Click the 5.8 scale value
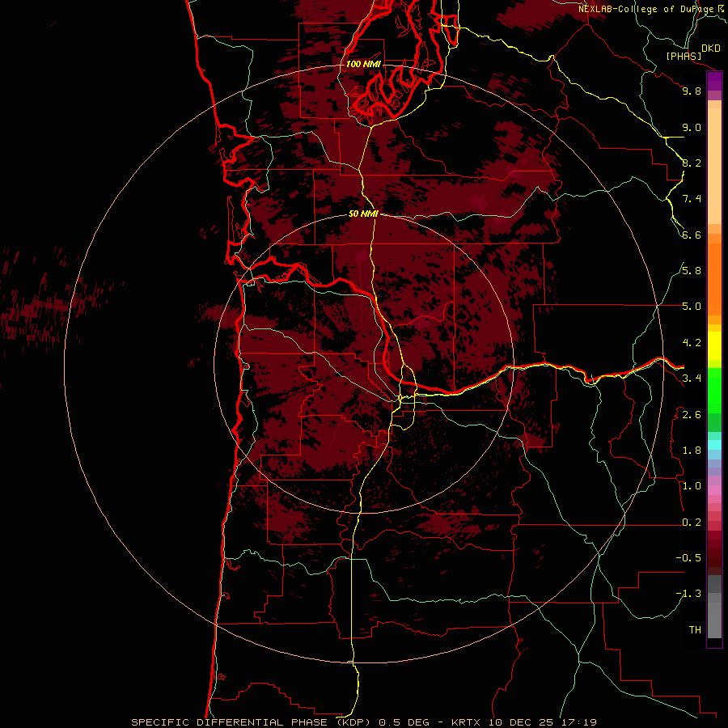 692,271
